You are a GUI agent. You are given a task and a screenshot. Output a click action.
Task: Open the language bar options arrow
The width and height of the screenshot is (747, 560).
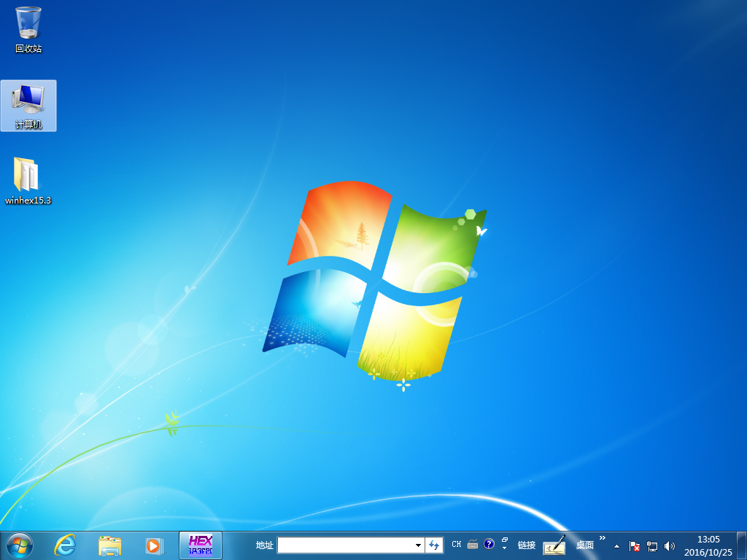[505, 548]
